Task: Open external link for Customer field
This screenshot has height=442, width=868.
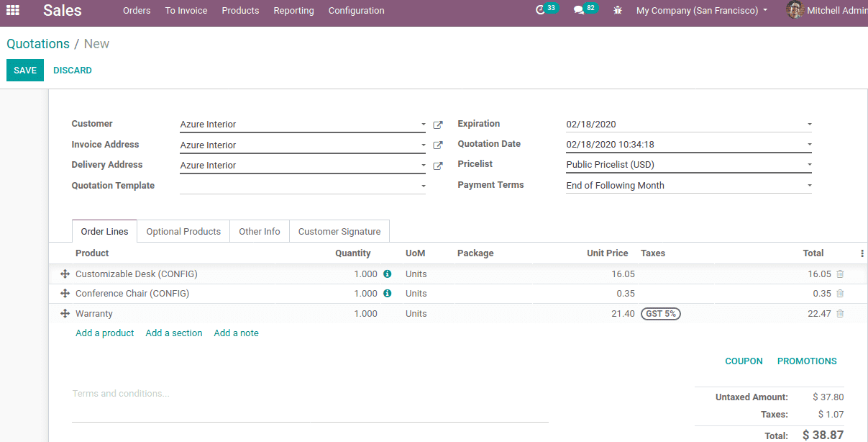Action: click(x=438, y=125)
